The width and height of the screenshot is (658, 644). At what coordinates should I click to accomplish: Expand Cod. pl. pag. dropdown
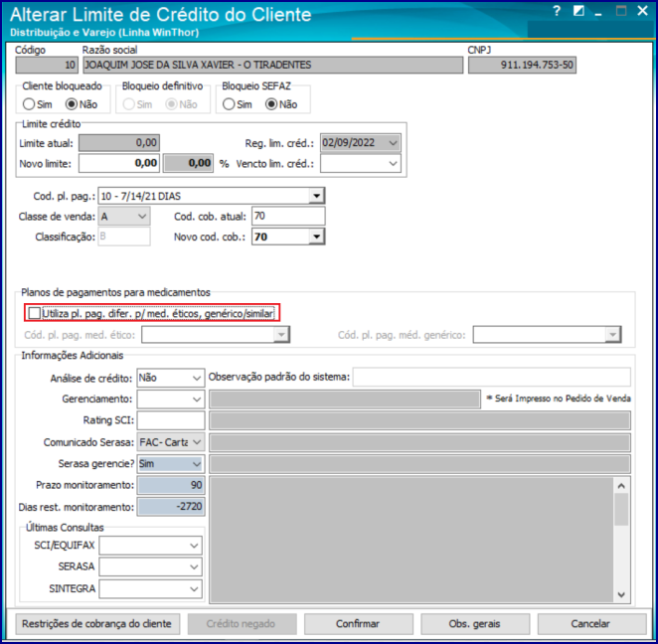pyautogui.click(x=316, y=196)
